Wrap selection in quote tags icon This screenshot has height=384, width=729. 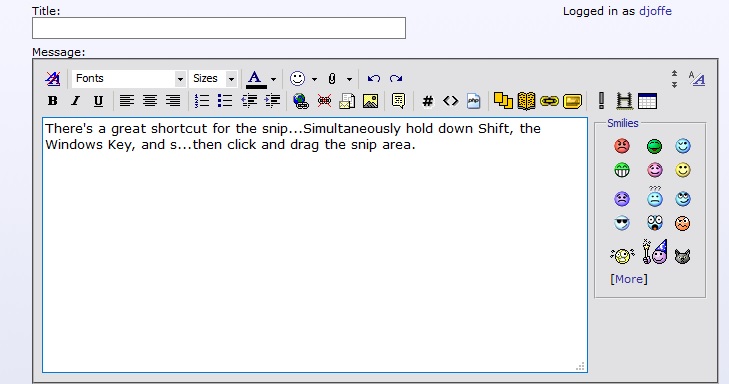click(398, 100)
